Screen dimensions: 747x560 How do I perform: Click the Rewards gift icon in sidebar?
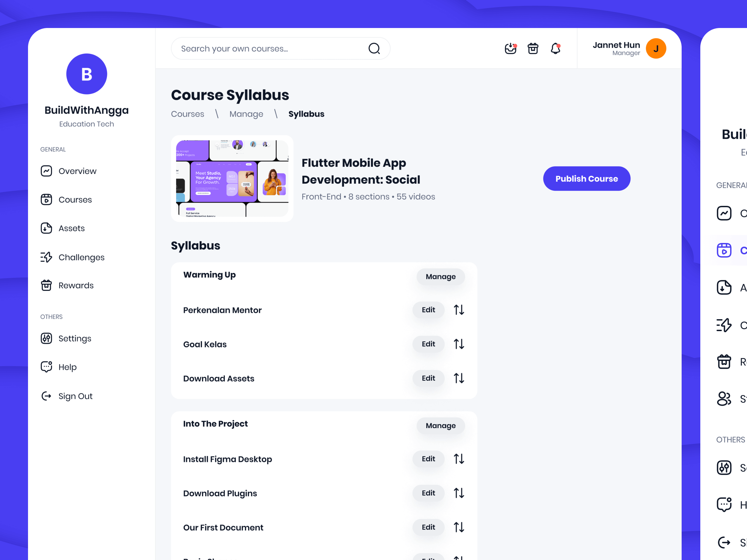[46, 285]
